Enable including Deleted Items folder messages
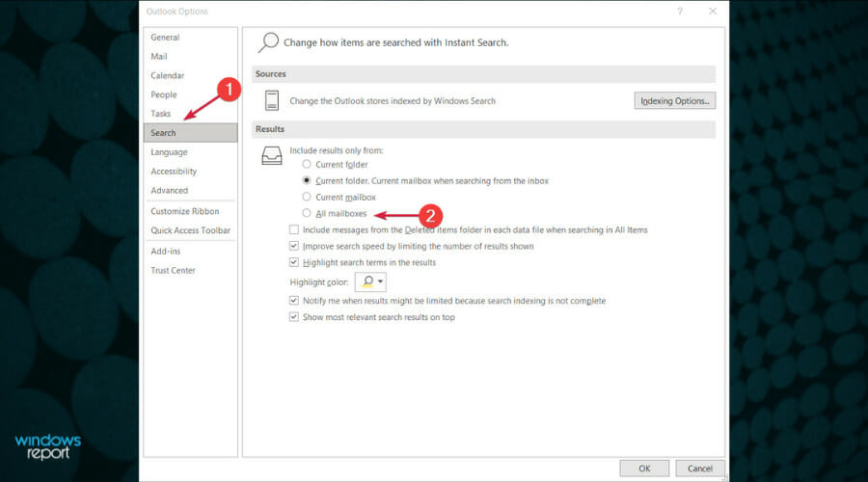 coord(294,229)
